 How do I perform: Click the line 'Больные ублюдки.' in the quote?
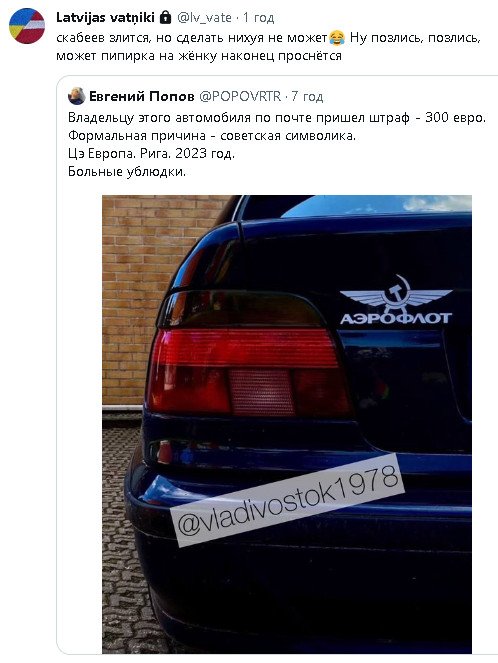[x=127, y=172]
